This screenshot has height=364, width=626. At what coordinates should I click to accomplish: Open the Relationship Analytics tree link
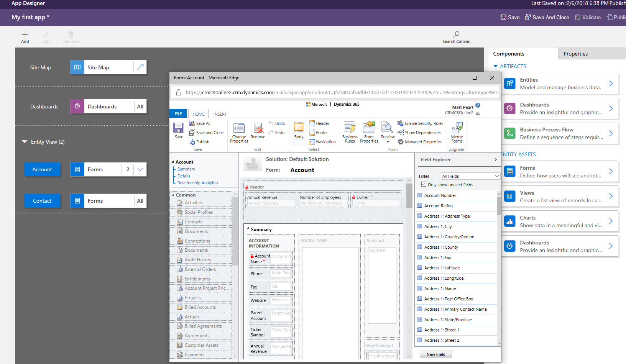click(198, 183)
